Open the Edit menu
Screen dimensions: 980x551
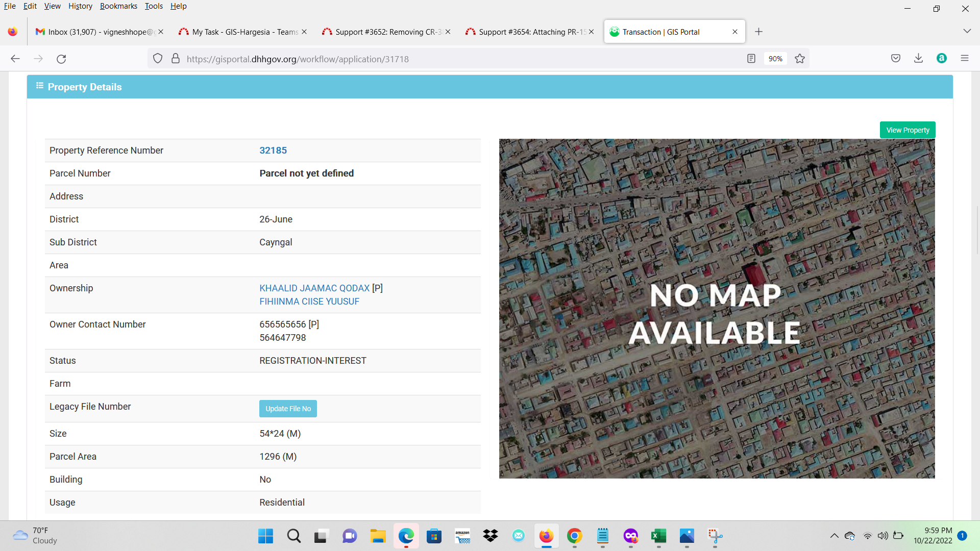click(30, 6)
